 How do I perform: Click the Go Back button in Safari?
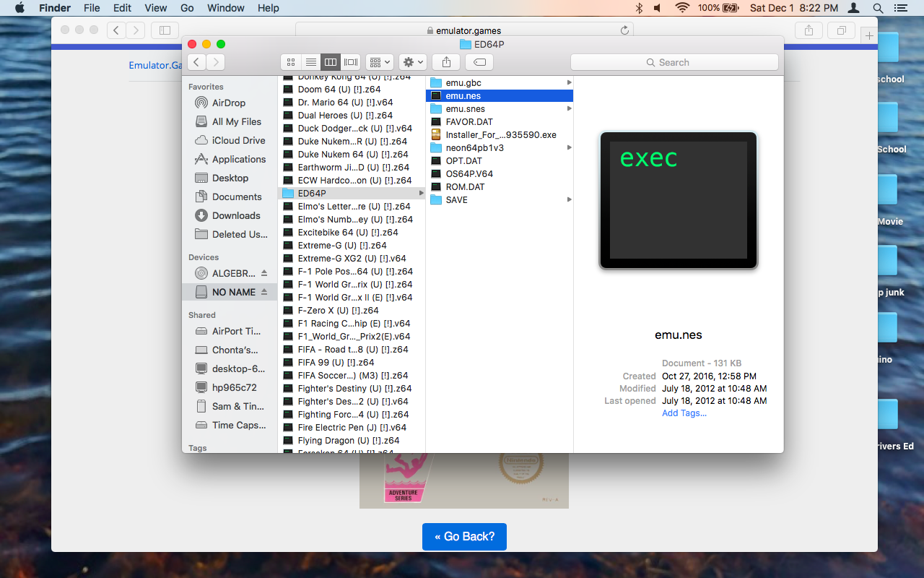tap(464, 537)
